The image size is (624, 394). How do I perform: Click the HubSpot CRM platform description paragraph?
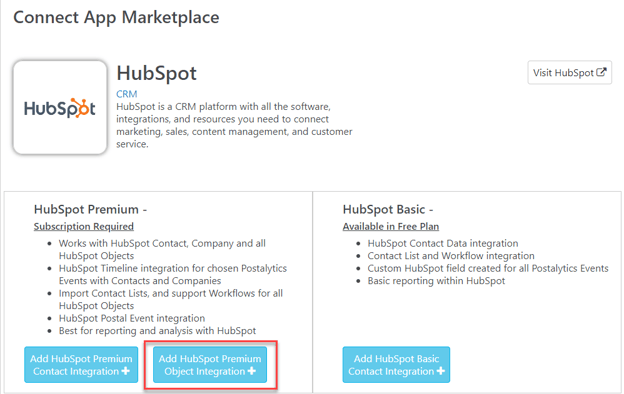[234, 125]
